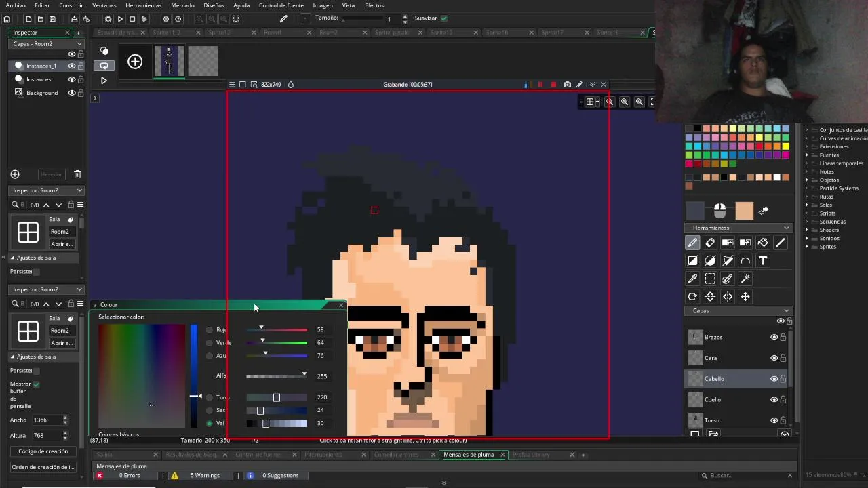868x488 pixels.
Task: Save the project with the disk icon
Action: click(x=52, y=19)
